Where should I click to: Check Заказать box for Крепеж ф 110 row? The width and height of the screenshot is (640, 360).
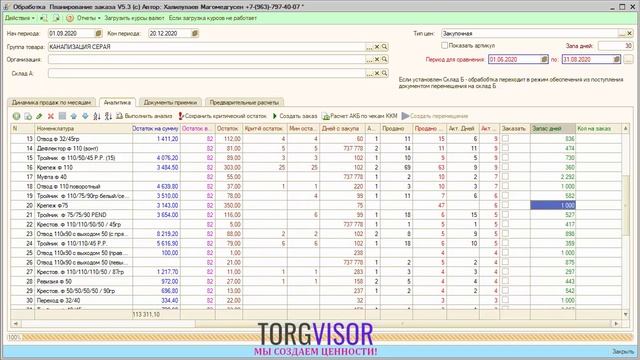[505, 167]
